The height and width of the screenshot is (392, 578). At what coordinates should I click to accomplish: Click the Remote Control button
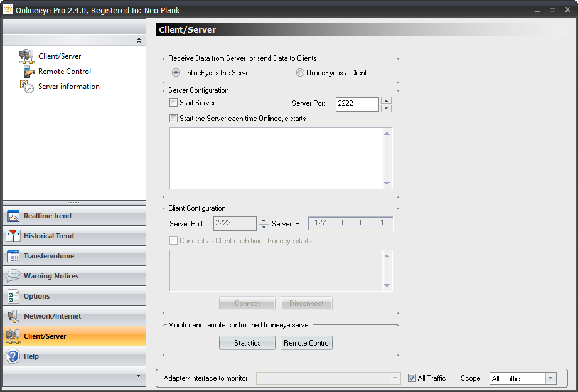point(307,343)
